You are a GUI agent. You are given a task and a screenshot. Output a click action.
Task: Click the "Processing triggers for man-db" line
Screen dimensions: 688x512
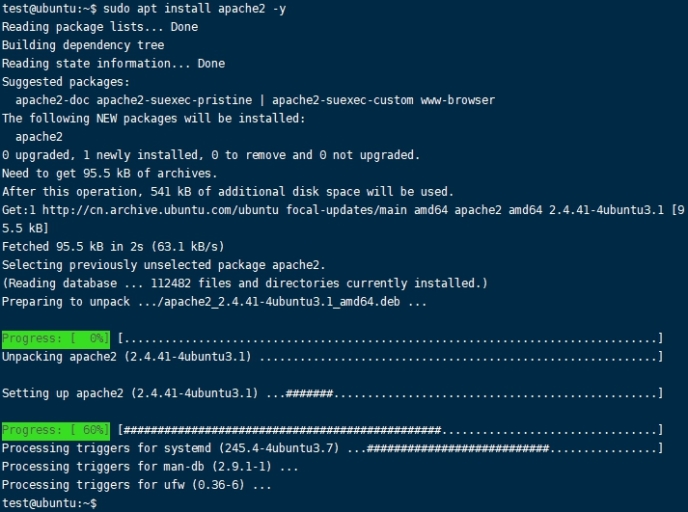[x=150, y=466]
